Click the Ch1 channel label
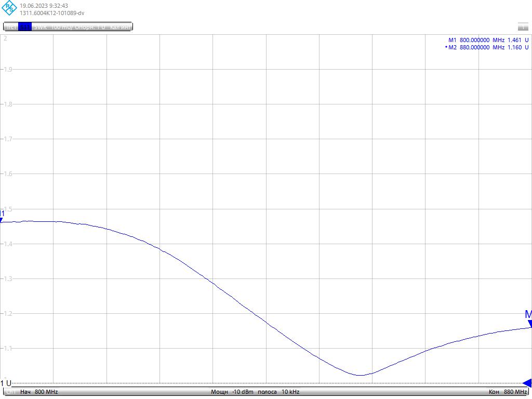Image resolution: width=532 pixels, height=399 pixels. (11, 392)
